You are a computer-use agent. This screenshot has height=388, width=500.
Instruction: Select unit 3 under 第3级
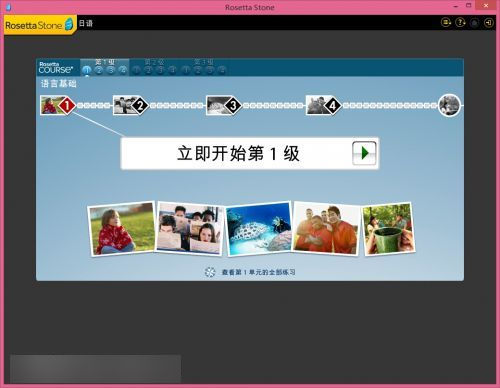pos(210,70)
